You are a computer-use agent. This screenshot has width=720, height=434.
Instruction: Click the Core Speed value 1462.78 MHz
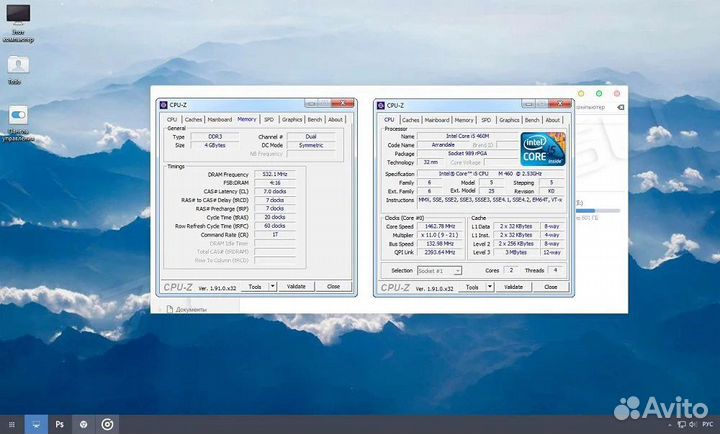pos(439,226)
